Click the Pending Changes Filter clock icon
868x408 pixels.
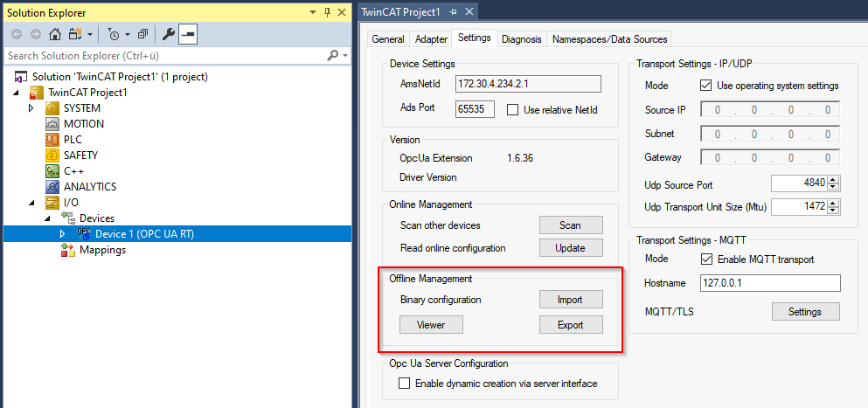click(x=114, y=35)
